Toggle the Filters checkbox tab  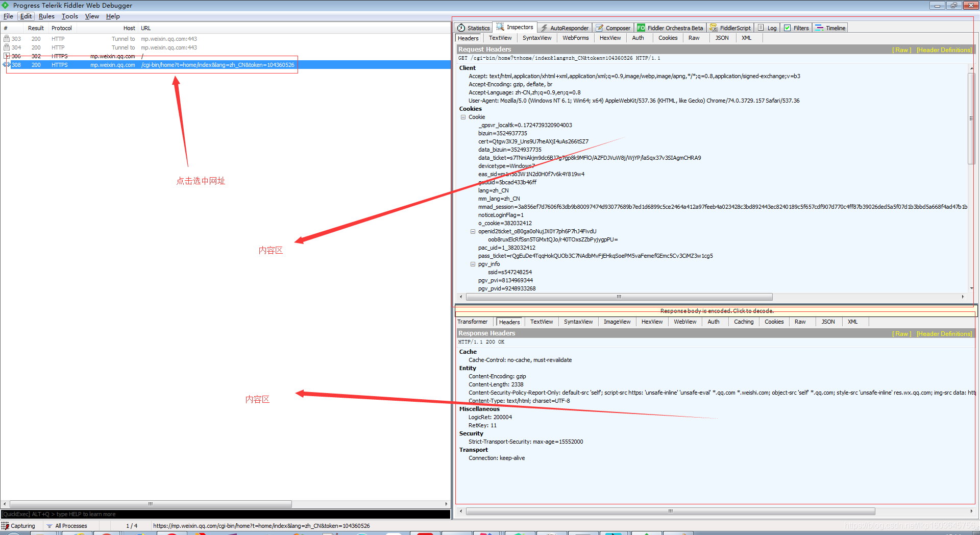pyautogui.click(x=796, y=28)
